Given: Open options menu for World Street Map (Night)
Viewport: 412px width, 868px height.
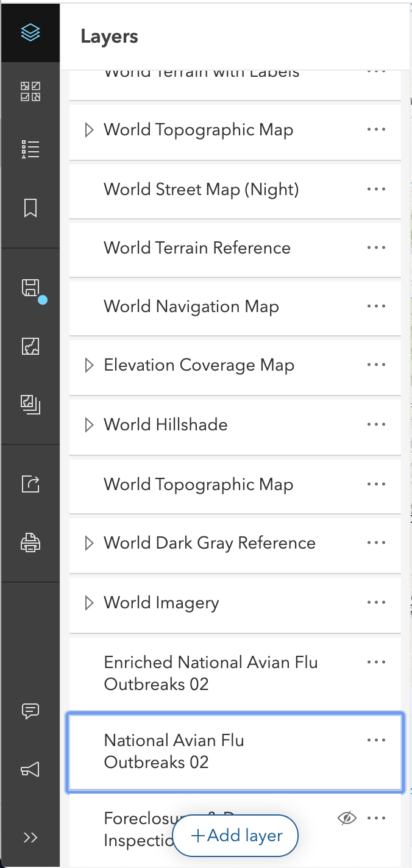Looking at the screenshot, I should (x=376, y=189).
